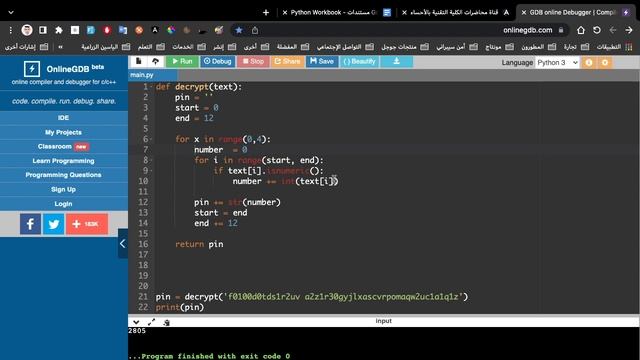Open My Projects in the sidebar
This screenshot has height=360, width=640.
pos(64,132)
